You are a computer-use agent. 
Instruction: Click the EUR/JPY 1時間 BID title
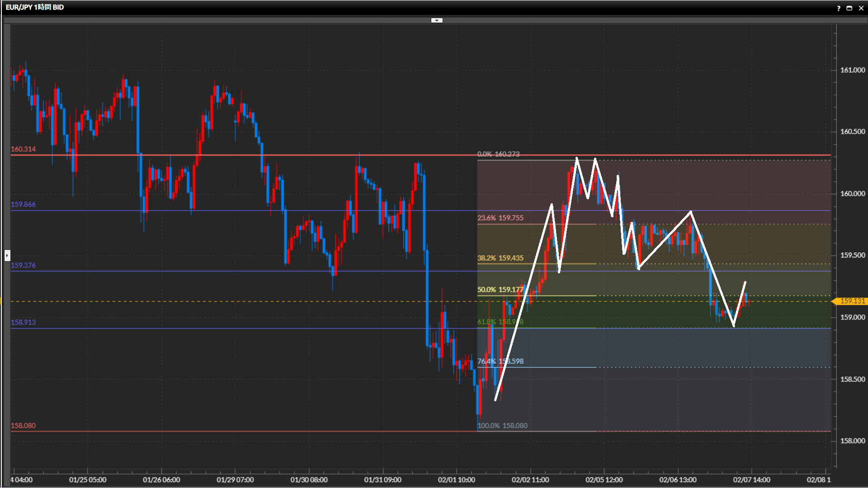tap(35, 7)
